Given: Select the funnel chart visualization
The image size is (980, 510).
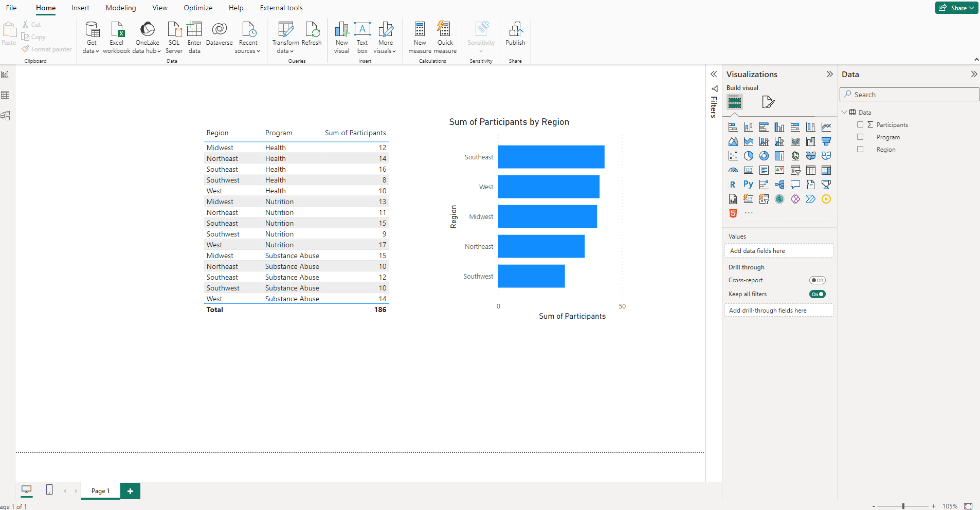Looking at the screenshot, I should (826, 141).
